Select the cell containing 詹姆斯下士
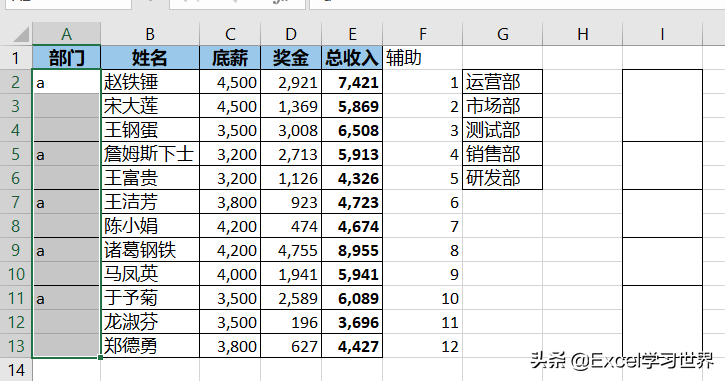725x381 pixels. 150,154
